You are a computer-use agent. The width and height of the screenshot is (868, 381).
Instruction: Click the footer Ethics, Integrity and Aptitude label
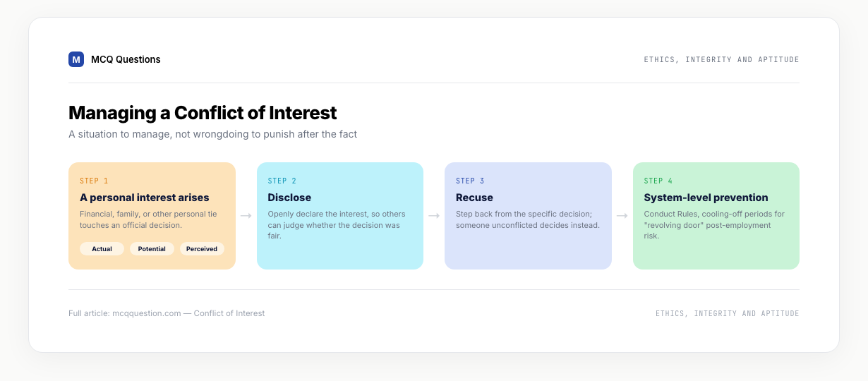pyautogui.click(x=727, y=313)
